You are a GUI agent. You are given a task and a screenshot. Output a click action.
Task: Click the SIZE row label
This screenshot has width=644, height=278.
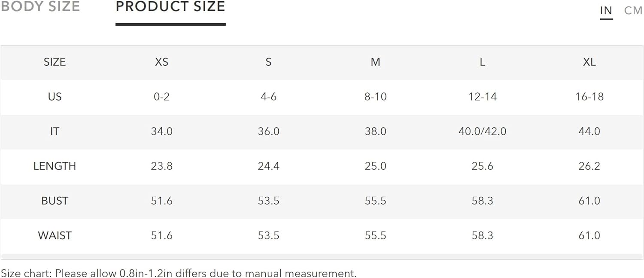[x=55, y=62]
